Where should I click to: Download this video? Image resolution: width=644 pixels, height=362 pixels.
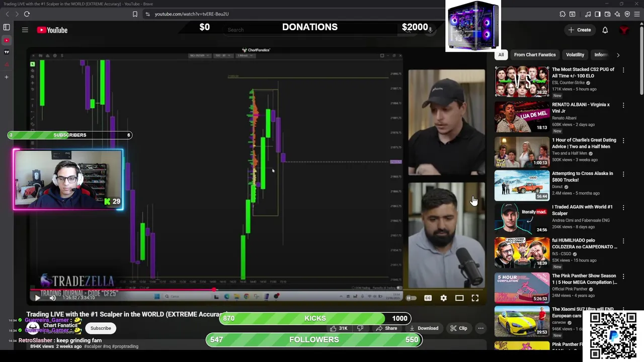pos(424,328)
